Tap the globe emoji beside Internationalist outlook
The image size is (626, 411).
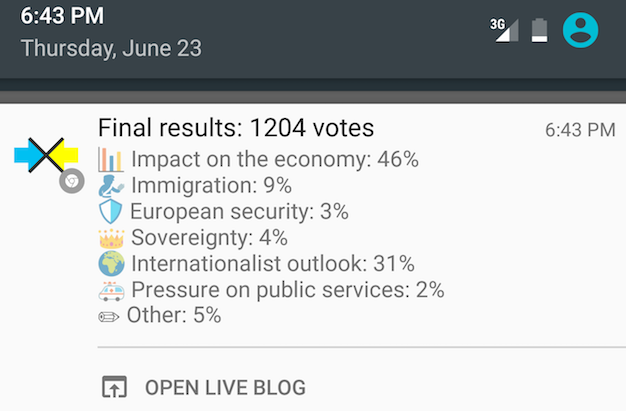pyautogui.click(x=111, y=264)
